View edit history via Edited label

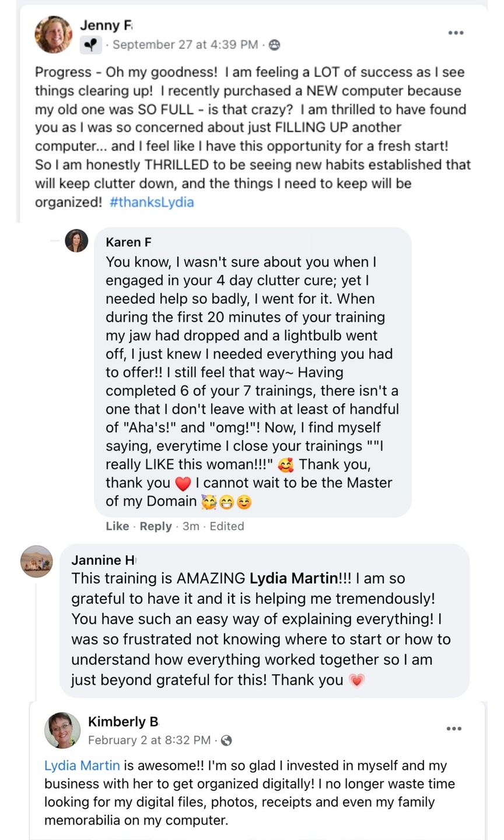[227, 526]
